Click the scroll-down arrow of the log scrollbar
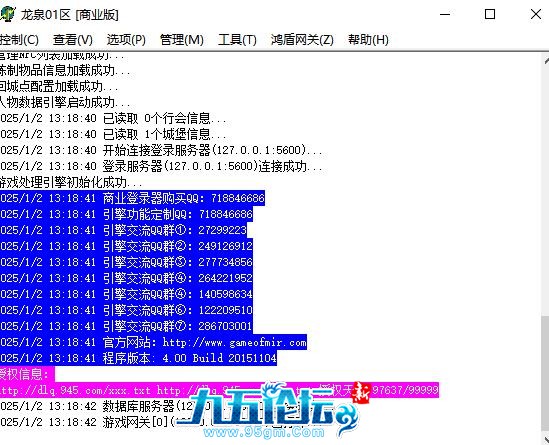549x445 pixels. (x=546, y=439)
